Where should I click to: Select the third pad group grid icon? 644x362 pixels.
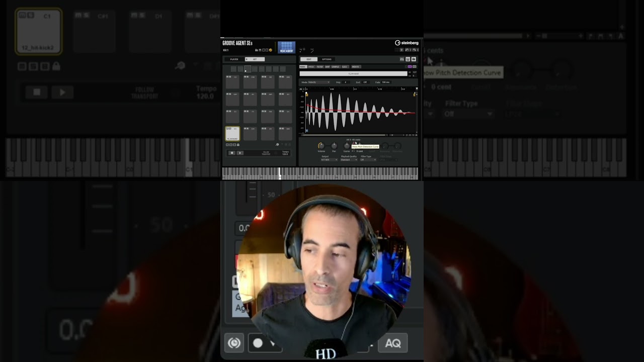(248, 69)
